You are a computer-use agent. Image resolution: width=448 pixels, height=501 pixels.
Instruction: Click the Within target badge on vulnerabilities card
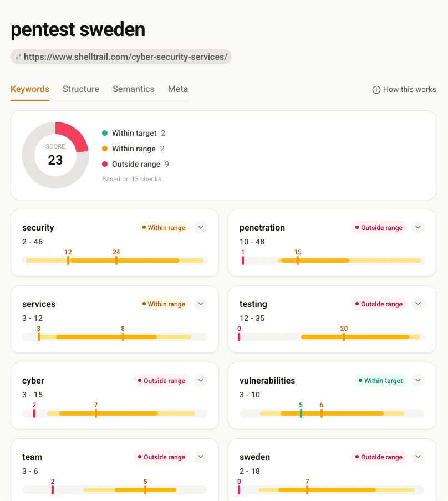(x=380, y=380)
